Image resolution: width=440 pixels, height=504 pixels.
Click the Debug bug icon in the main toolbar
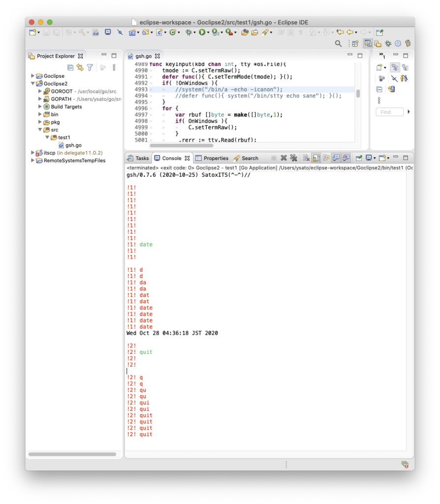[x=188, y=32]
